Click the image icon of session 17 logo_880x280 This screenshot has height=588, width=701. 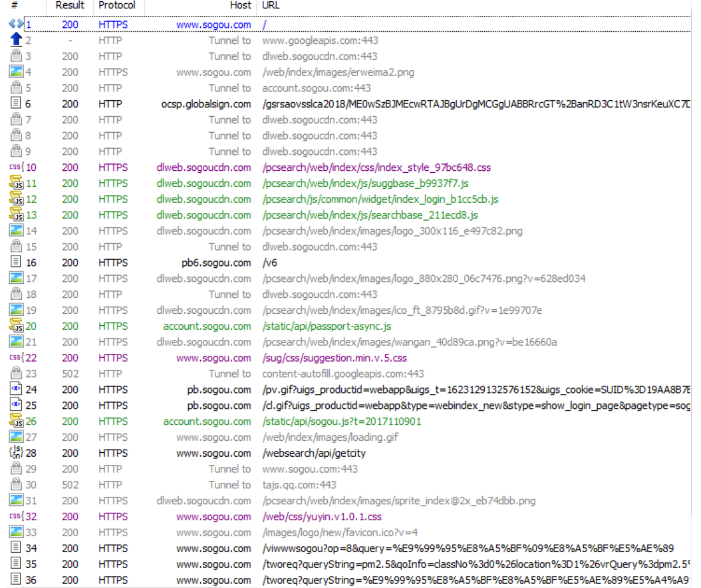16,277
